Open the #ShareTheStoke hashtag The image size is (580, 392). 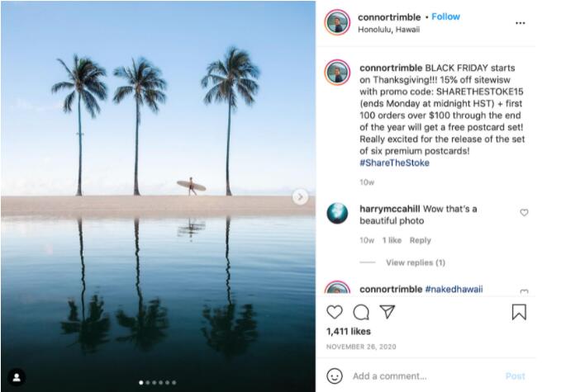tap(394, 163)
